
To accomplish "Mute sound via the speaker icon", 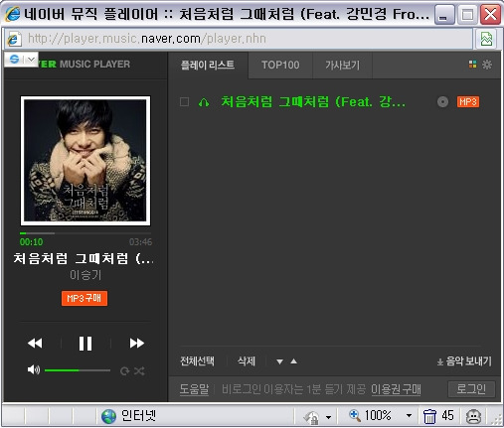I will point(34,369).
